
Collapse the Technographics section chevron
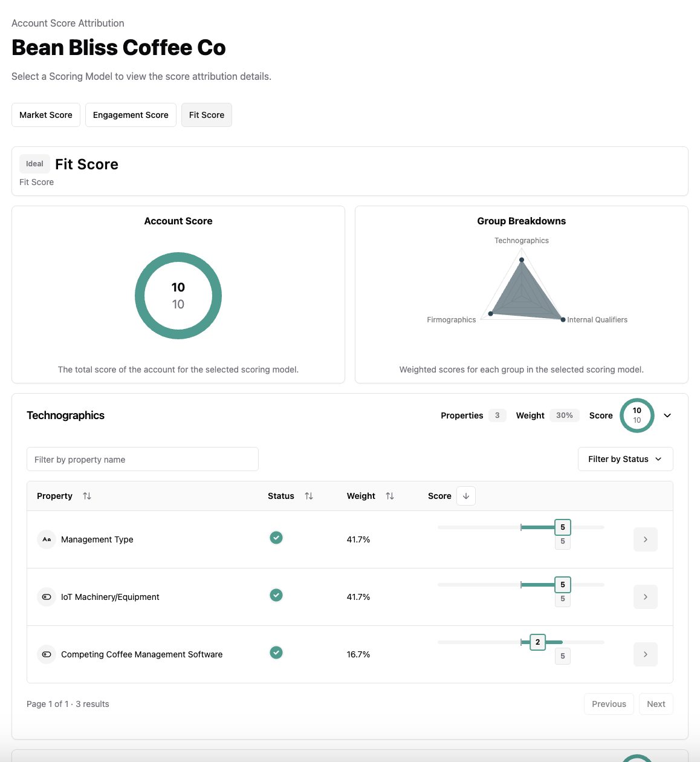(x=667, y=415)
